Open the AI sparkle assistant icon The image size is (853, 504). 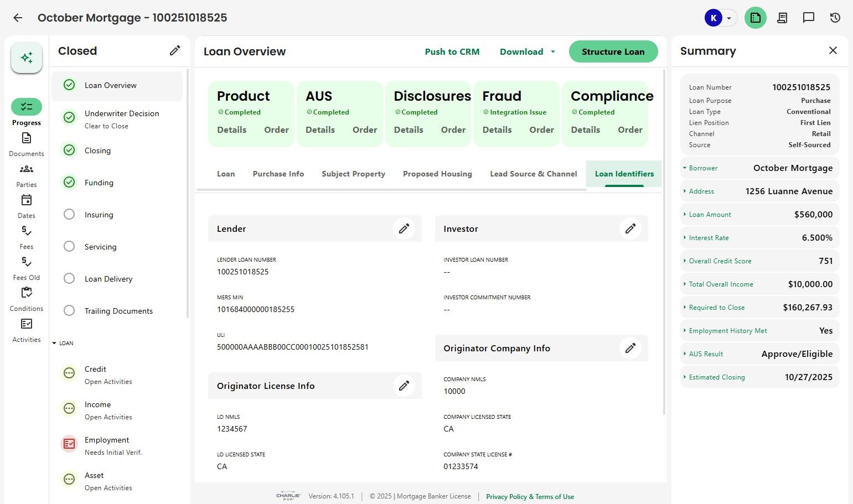[x=27, y=58]
